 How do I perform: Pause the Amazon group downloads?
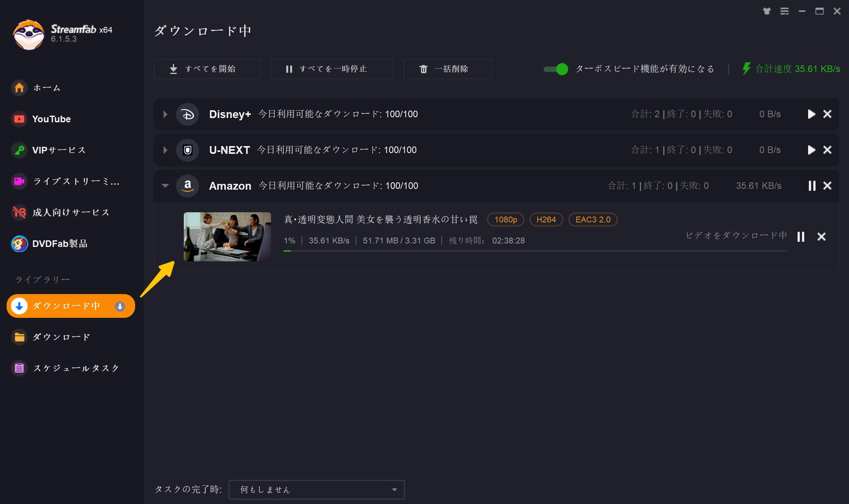click(x=812, y=186)
